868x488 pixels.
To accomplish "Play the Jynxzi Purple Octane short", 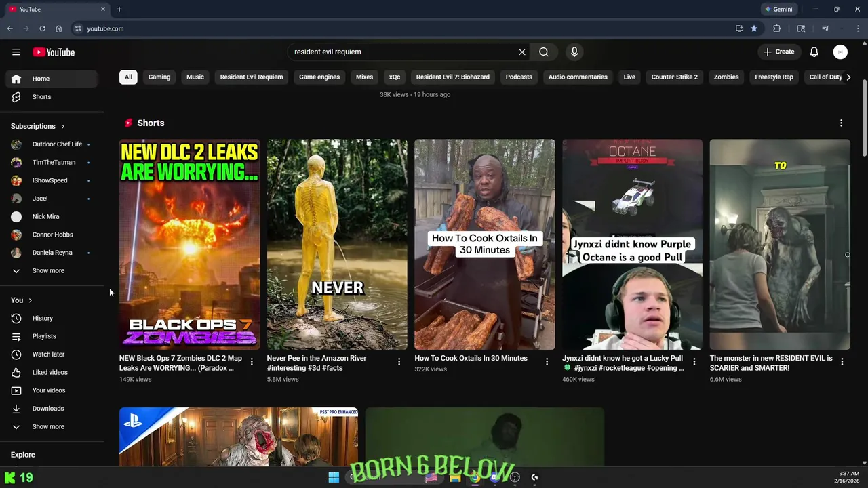I will pyautogui.click(x=632, y=244).
